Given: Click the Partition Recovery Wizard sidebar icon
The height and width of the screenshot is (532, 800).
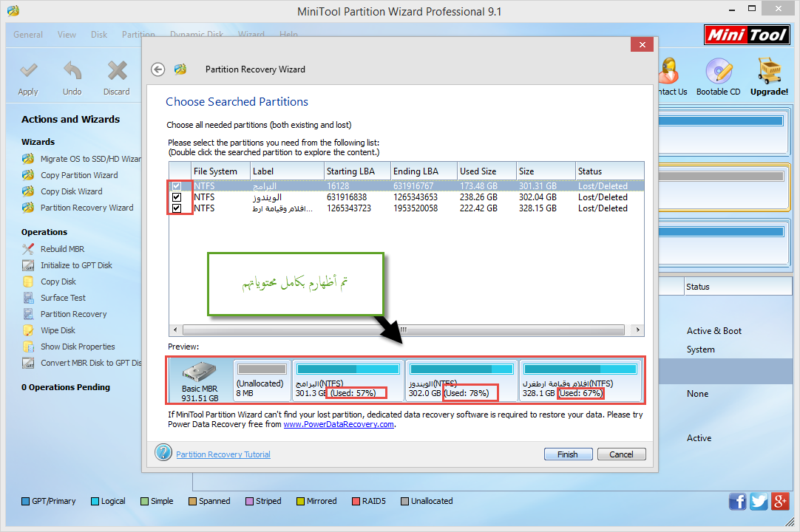Looking at the screenshot, I should 28,208.
